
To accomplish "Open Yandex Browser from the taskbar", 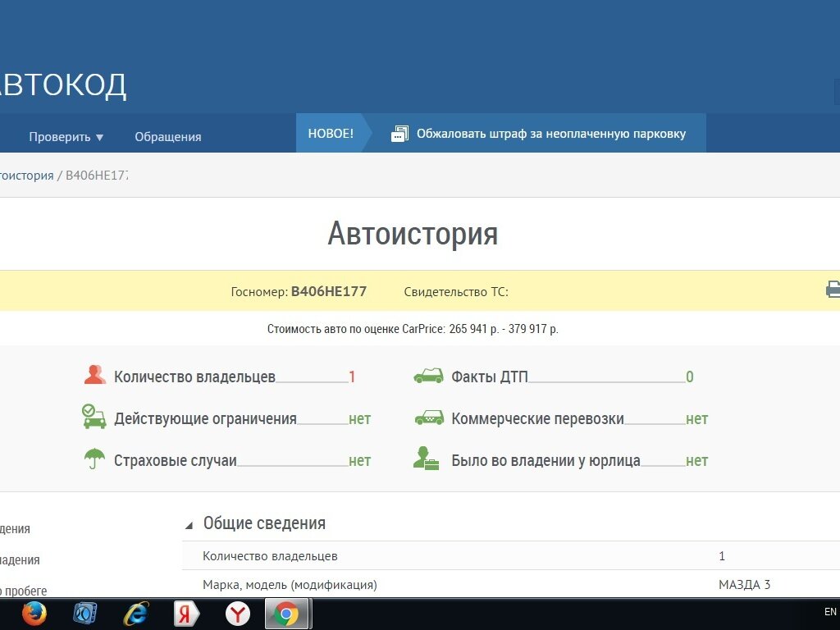I will pos(238,614).
